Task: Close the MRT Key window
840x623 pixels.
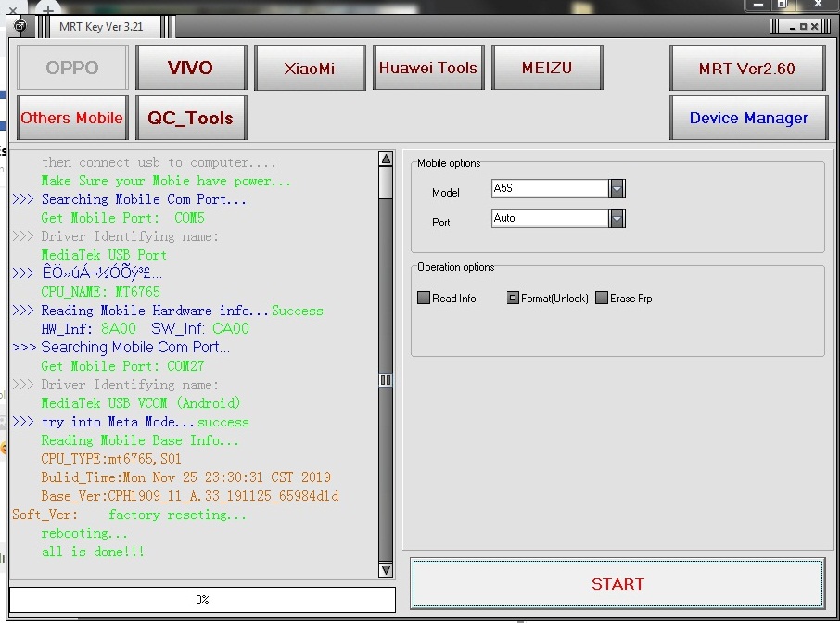Action: click(x=814, y=26)
